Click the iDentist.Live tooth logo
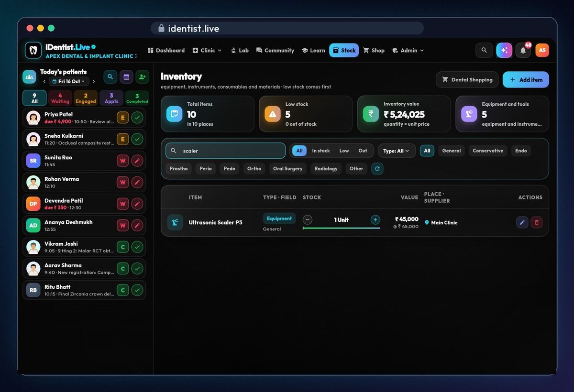 pos(33,50)
